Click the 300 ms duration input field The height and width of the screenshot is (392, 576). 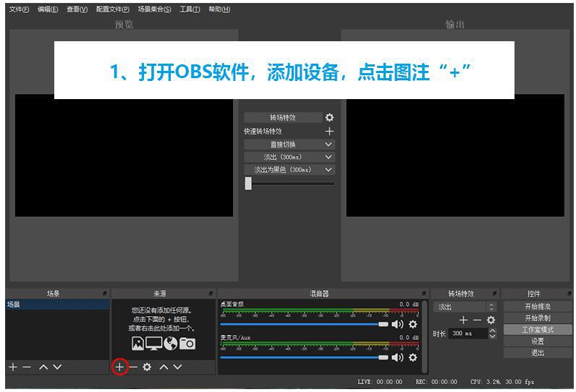[468, 333]
